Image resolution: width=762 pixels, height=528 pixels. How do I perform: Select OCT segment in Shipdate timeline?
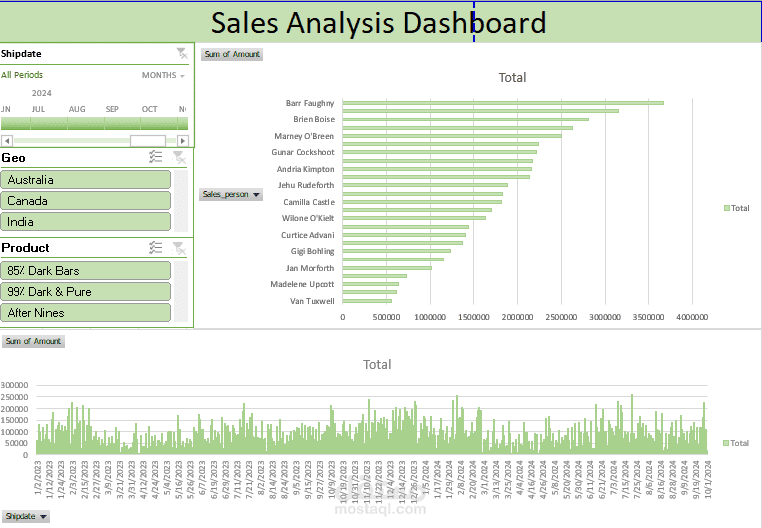(x=158, y=123)
